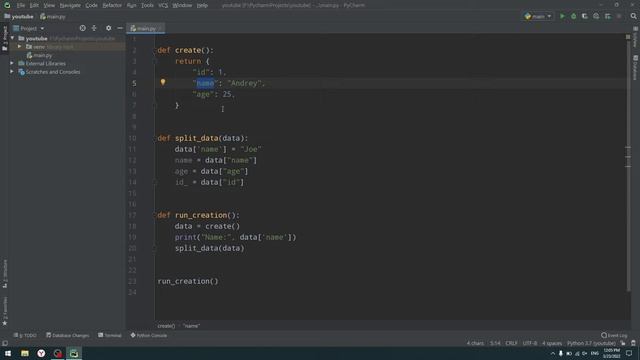Select the main.py editor tab
640x360 pixels.
(145, 29)
